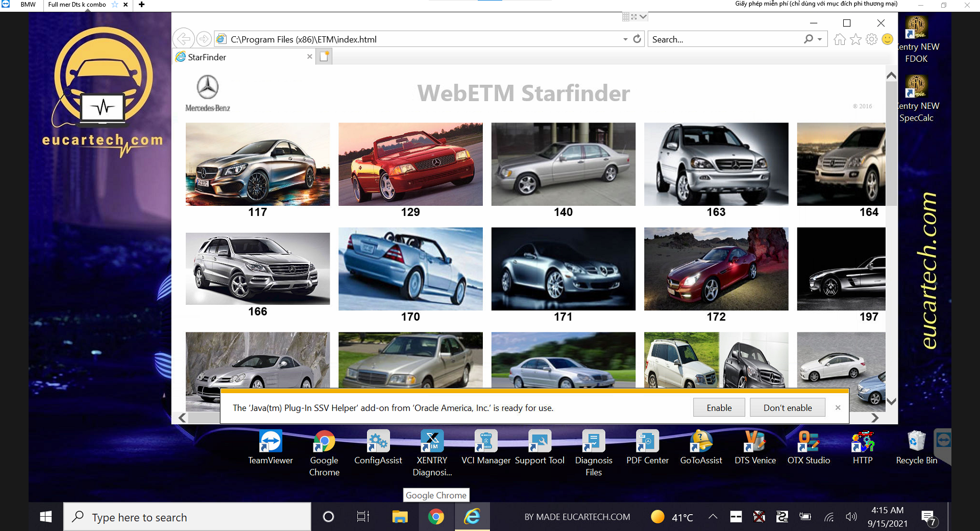Open Support Tool shortcut
This screenshot has height=531, width=980.
click(x=540, y=447)
